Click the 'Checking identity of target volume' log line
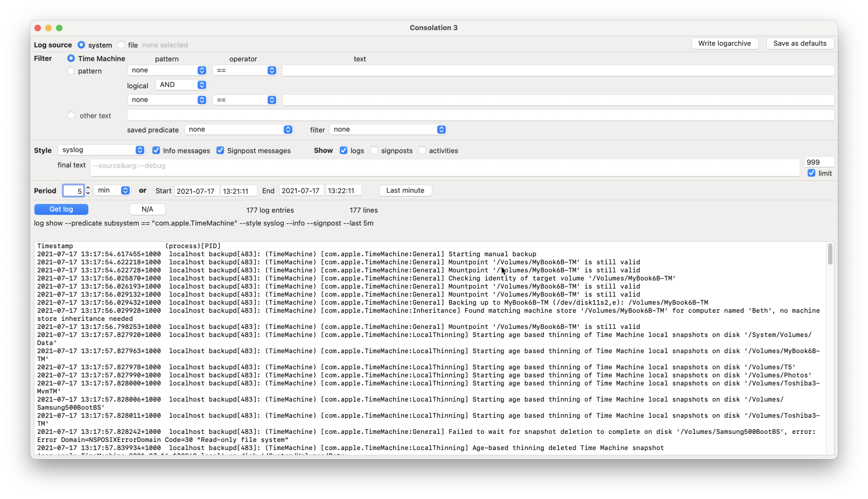 356,278
